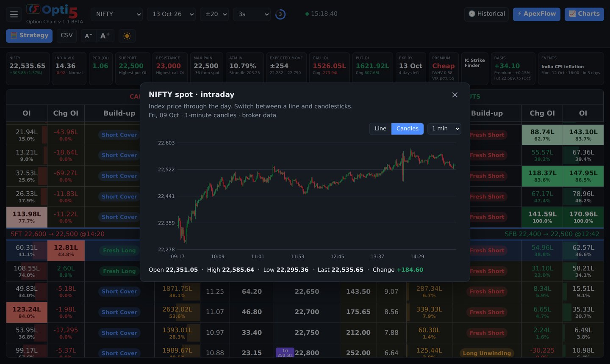
Task: Click the 170.96L put OI cell
Action: pos(583,217)
